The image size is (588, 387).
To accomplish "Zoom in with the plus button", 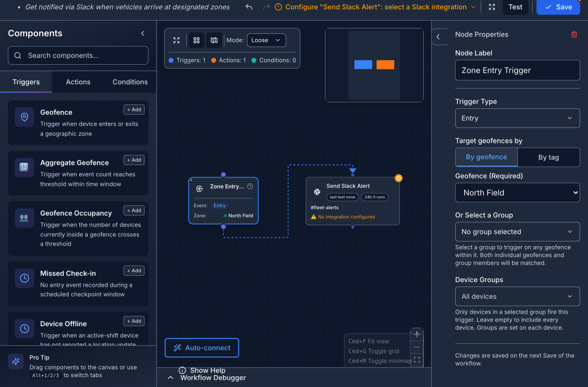I will (x=417, y=334).
